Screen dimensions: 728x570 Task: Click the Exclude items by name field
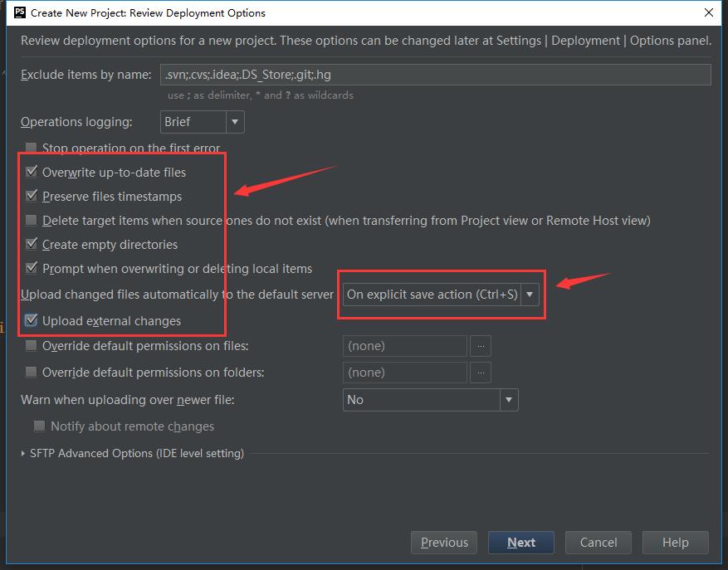coord(436,75)
